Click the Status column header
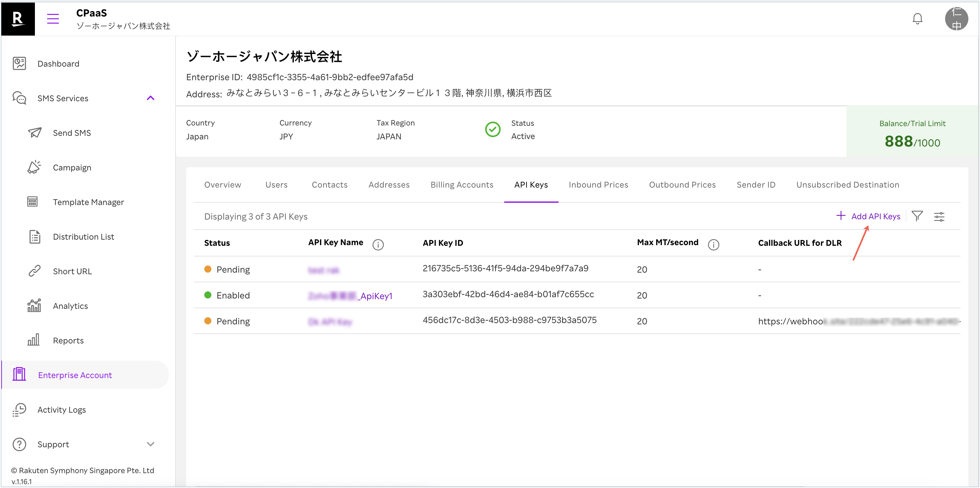The image size is (980, 488). click(217, 243)
